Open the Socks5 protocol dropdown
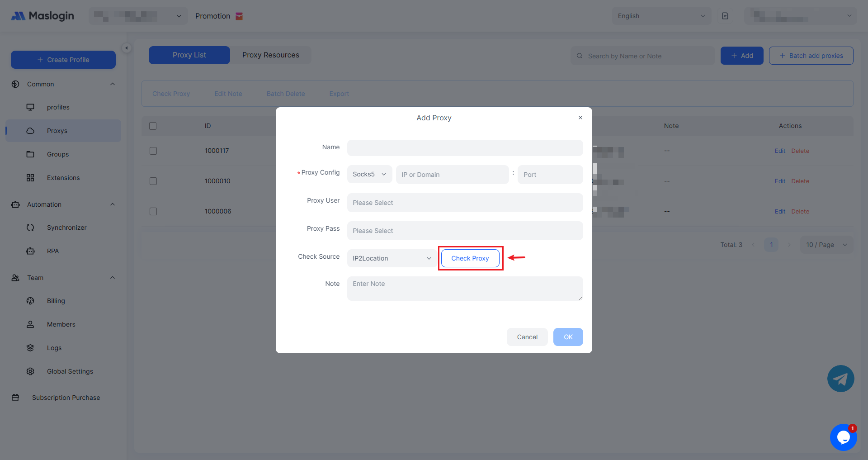 click(369, 175)
